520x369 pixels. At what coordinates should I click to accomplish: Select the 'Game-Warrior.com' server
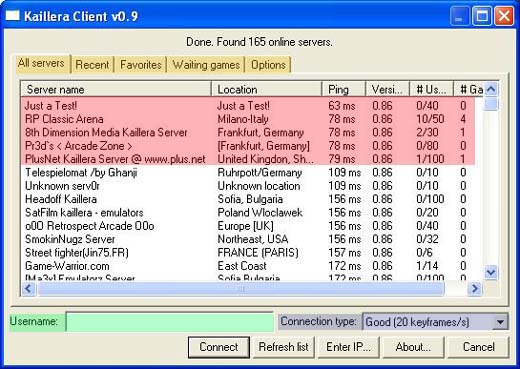248,266
